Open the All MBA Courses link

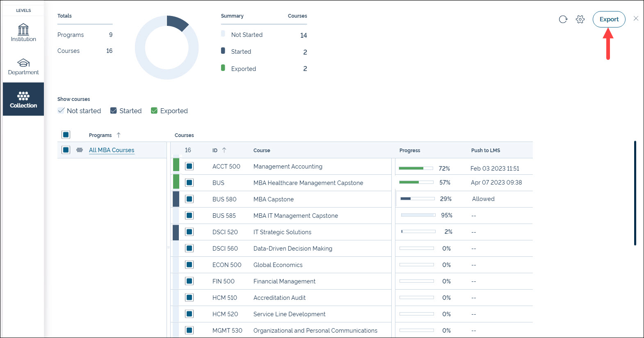click(112, 150)
